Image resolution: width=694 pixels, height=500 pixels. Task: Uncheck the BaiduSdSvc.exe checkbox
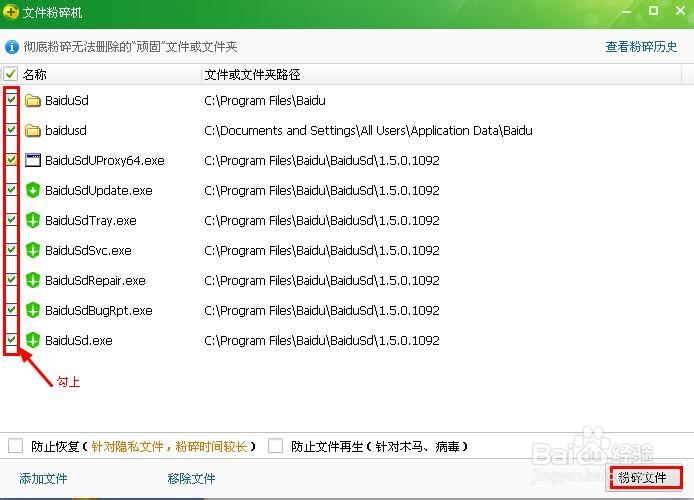coord(12,250)
